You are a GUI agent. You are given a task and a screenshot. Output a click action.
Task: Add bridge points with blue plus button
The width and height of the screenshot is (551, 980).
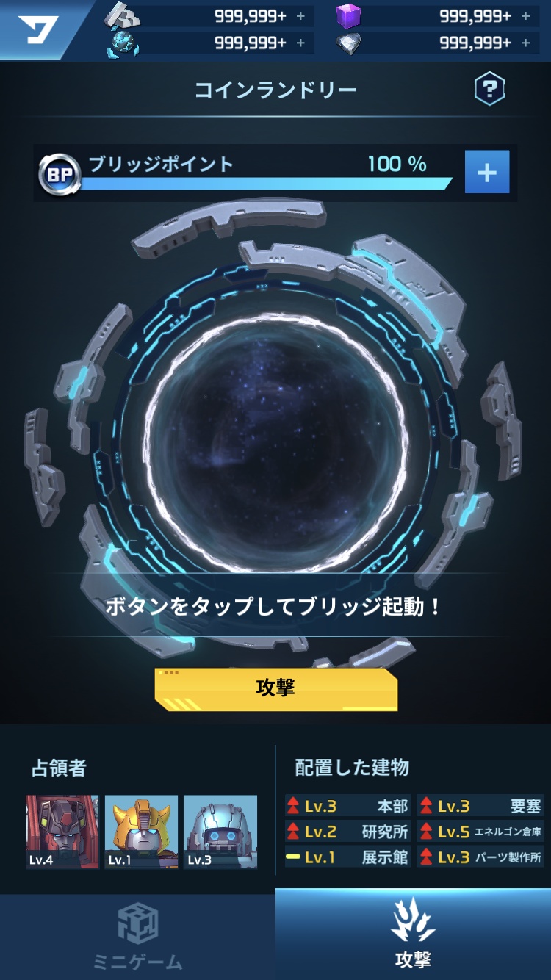pos(487,172)
